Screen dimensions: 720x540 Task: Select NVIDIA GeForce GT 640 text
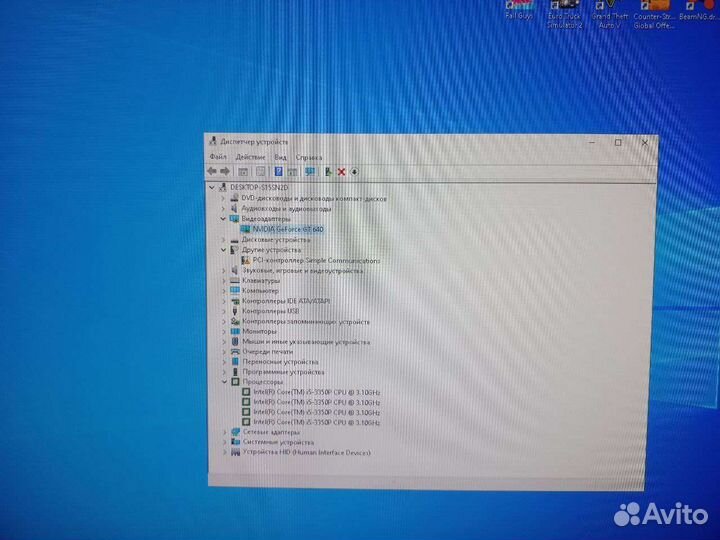[288, 229]
